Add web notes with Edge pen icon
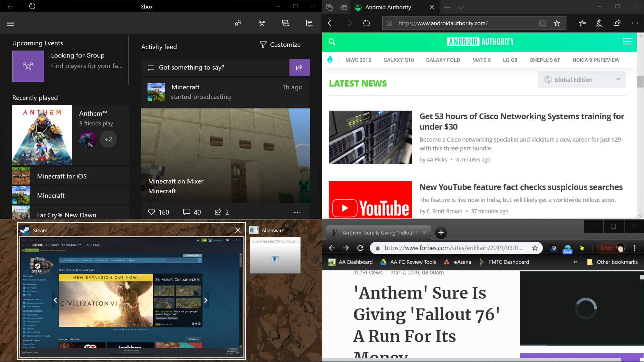Image resolution: width=644 pixels, height=362 pixels. coord(599,23)
